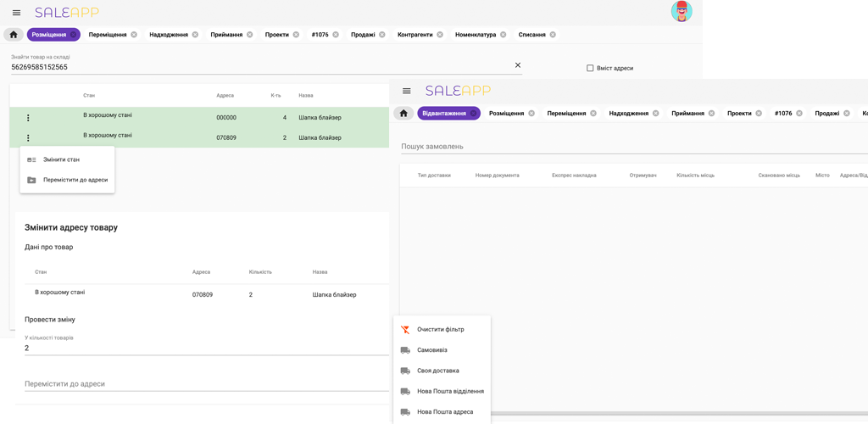
Task: Close the Проекти tab in the back window
Action: (296, 34)
